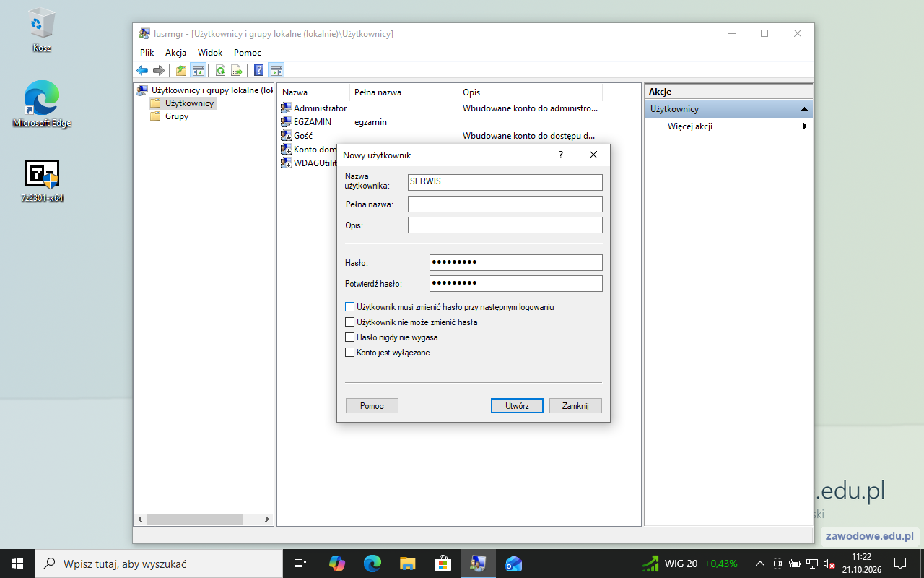Image resolution: width=924 pixels, height=578 pixels.
Task: Click the Utwórz button
Action: pos(517,406)
